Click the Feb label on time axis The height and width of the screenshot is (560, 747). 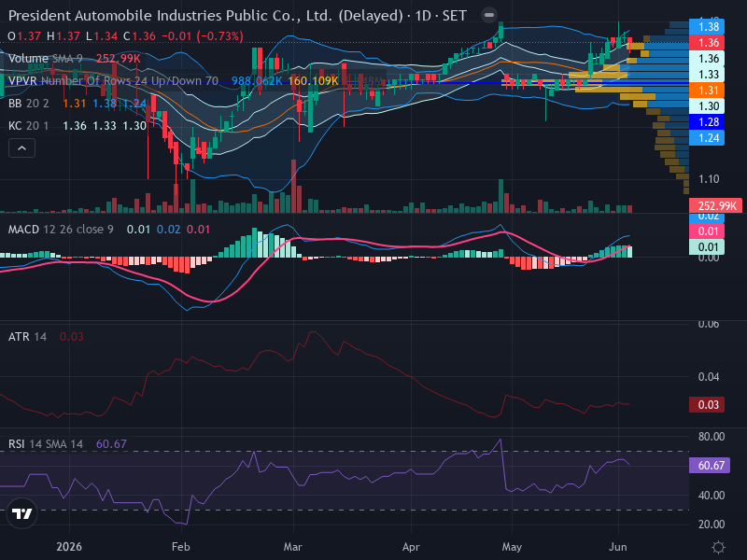tap(181, 547)
